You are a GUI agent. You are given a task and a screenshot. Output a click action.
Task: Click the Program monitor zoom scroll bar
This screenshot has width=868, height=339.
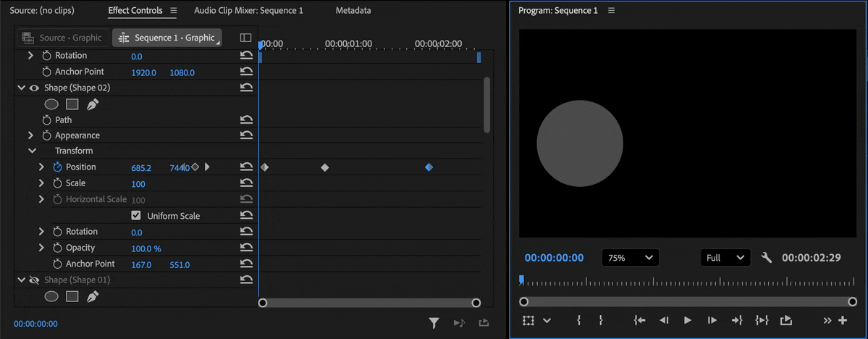[688, 301]
